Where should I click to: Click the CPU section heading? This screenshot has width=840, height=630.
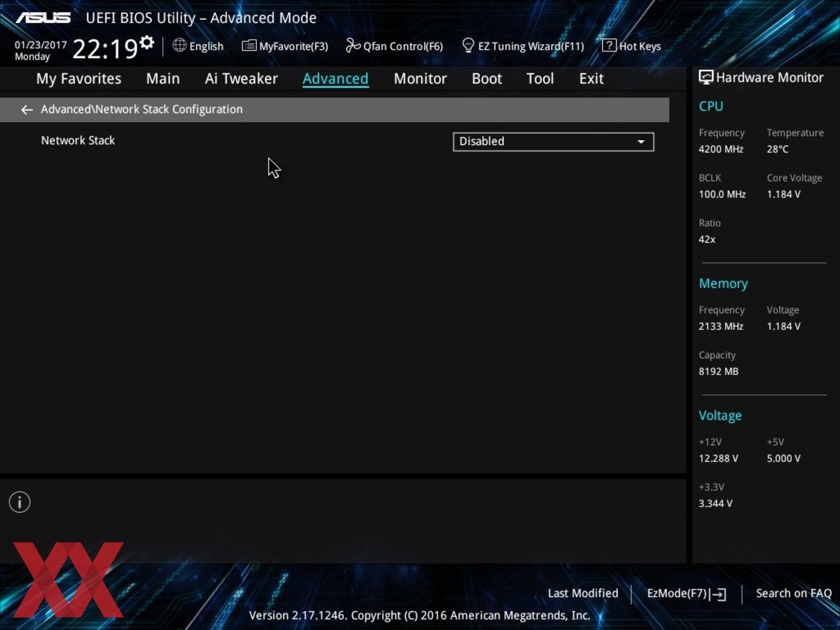pos(711,106)
